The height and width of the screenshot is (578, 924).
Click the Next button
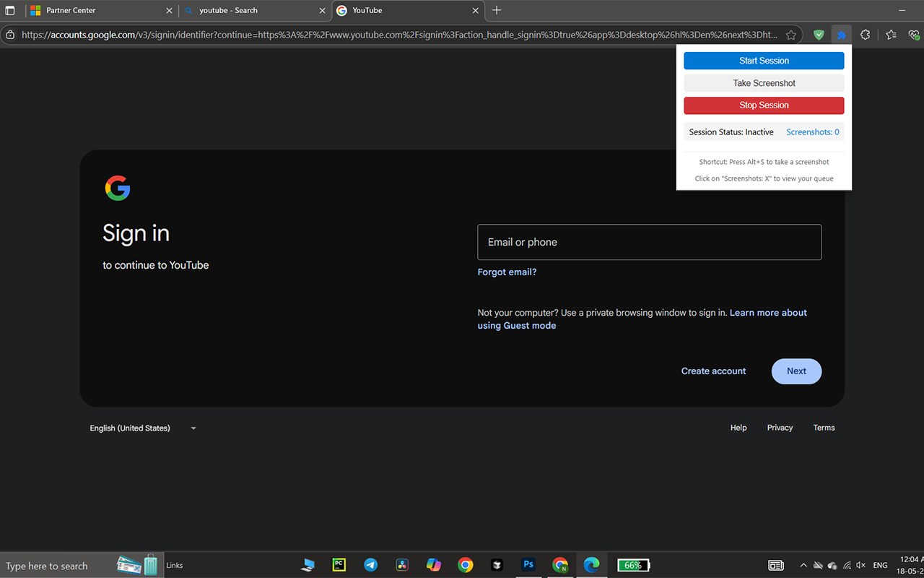[x=796, y=371]
